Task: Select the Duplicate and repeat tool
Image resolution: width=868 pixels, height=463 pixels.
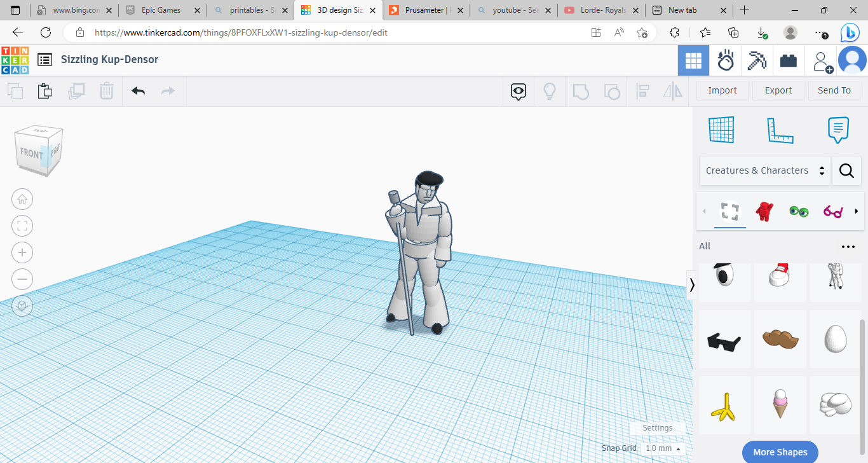Action: [76, 91]
